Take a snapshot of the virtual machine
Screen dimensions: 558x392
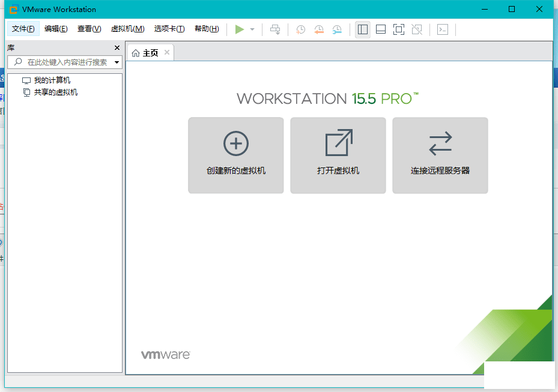click(301, 29)
